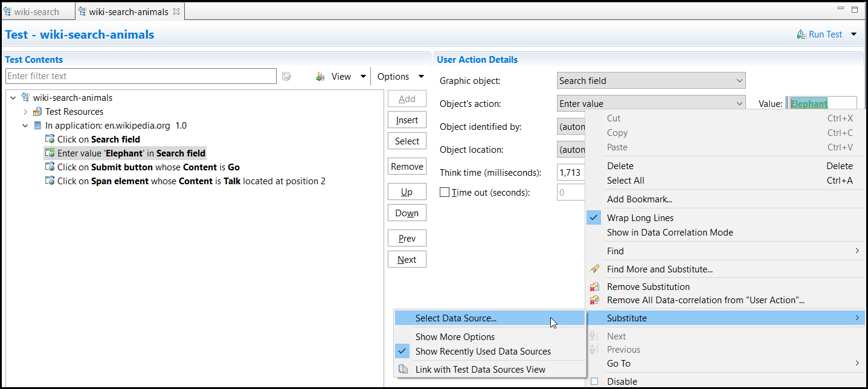868x389 pixels.
Task: Click the step icon beside 'Click on Search field'
Action: tap(50, 139)
